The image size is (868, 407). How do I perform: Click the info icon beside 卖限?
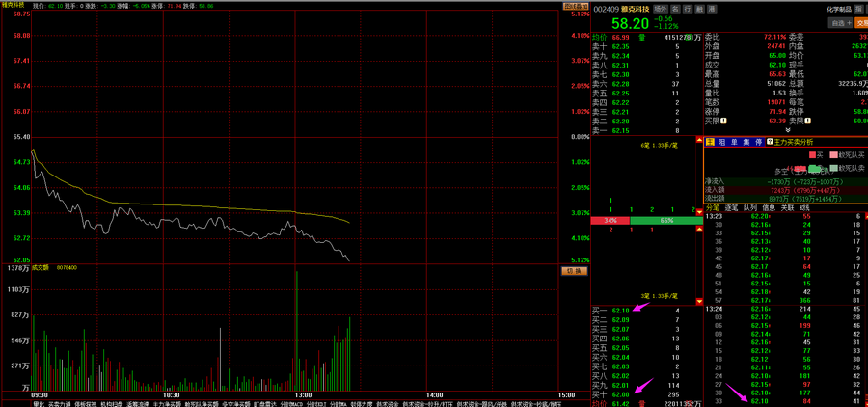coord(809,121)
